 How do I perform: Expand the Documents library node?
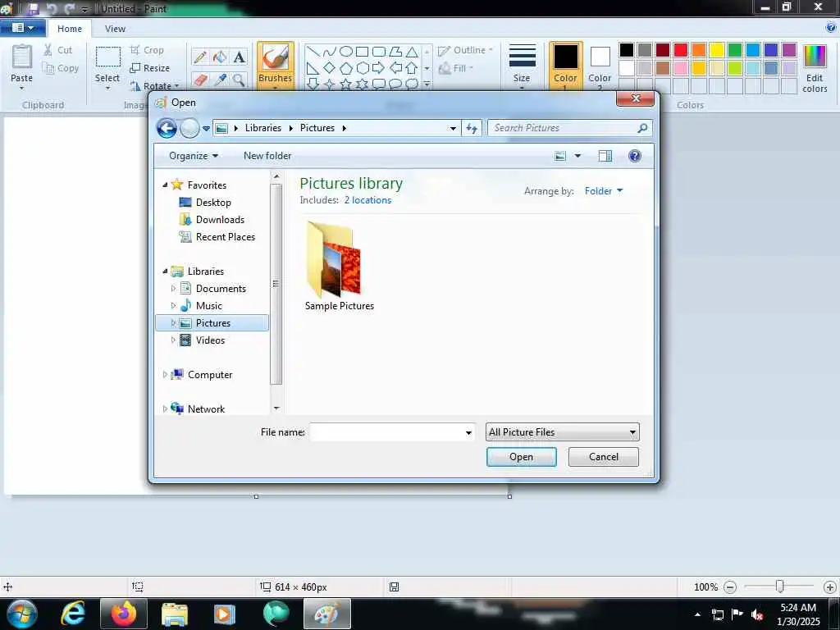[x=173, y=288]
